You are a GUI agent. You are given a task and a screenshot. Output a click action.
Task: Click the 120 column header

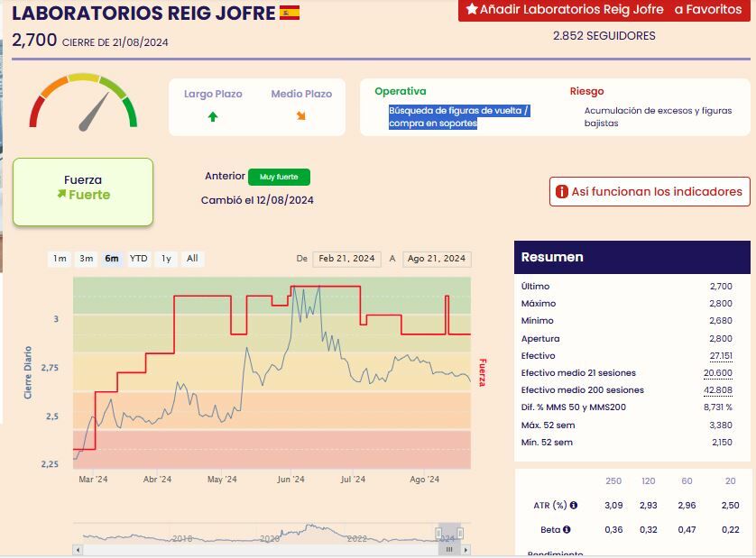649,480
